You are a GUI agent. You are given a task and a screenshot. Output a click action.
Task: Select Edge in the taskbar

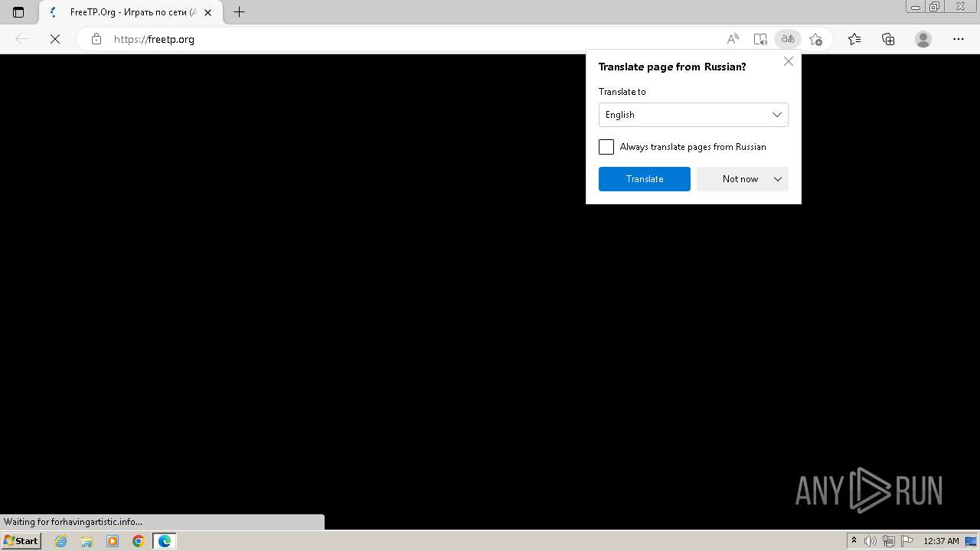pyautogui.click(x=165, y=541)
